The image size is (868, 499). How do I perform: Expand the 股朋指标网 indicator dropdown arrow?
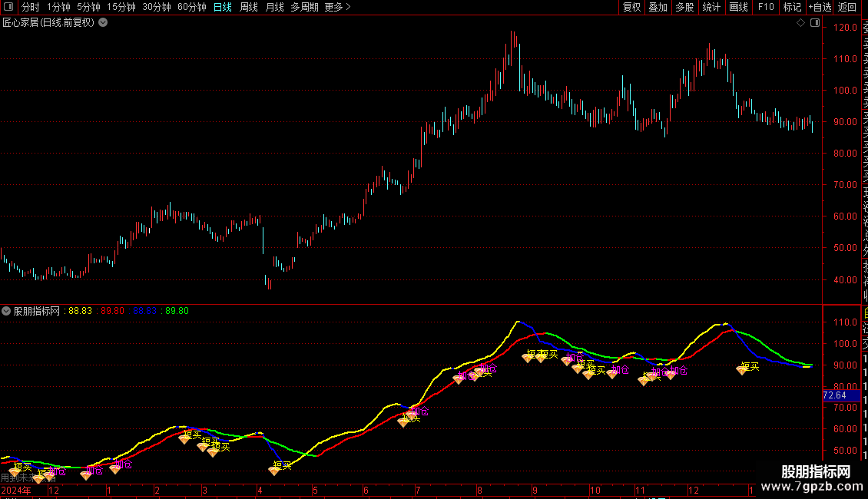6,311
